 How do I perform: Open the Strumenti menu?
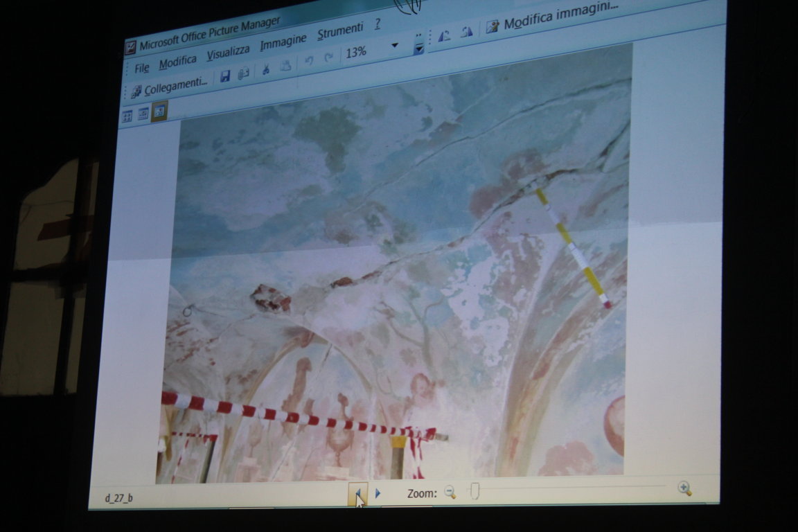[x=340, y=31]
